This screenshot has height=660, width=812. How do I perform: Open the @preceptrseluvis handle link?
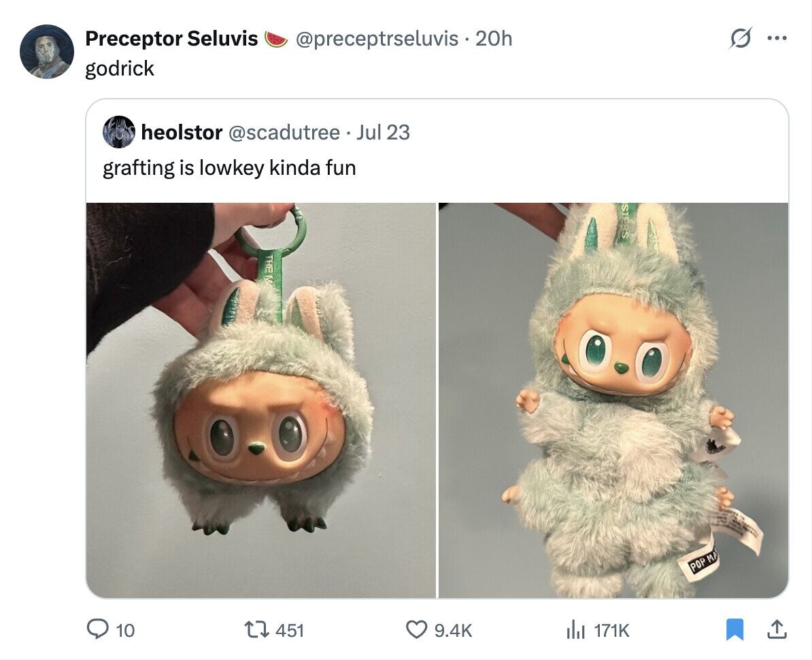tap(377, 38)
